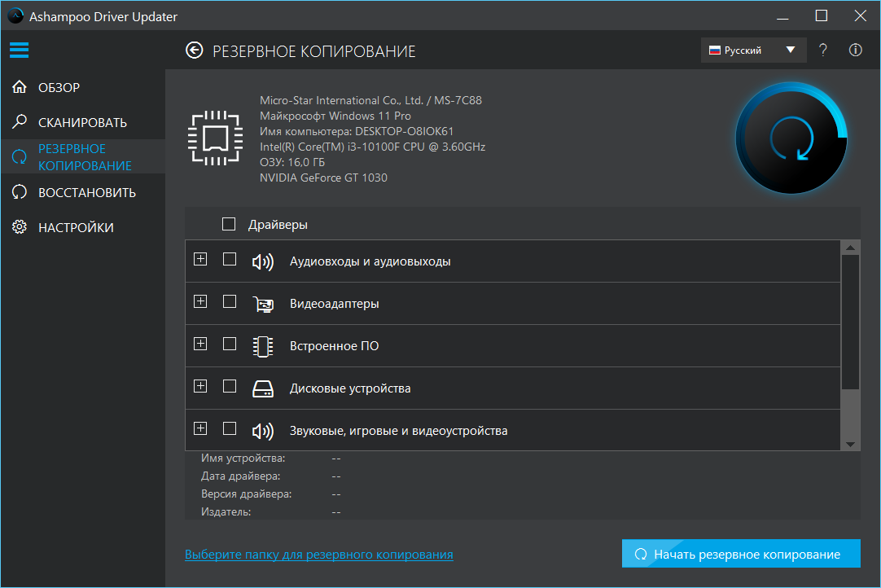The height and width of the screenshot is (588, 881).
Task: Click the Встроенное ПО row label
Action: point(335,346)
